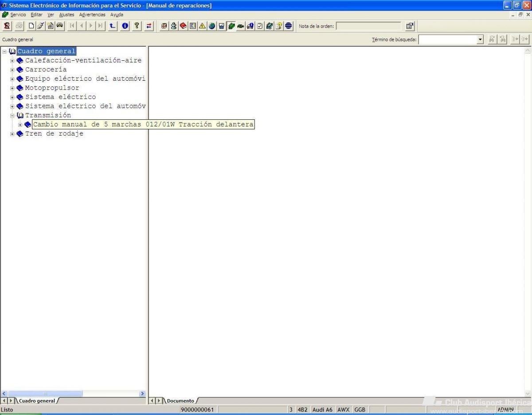Click the document edit icon beside new document
532x415 pixels.
40,26
